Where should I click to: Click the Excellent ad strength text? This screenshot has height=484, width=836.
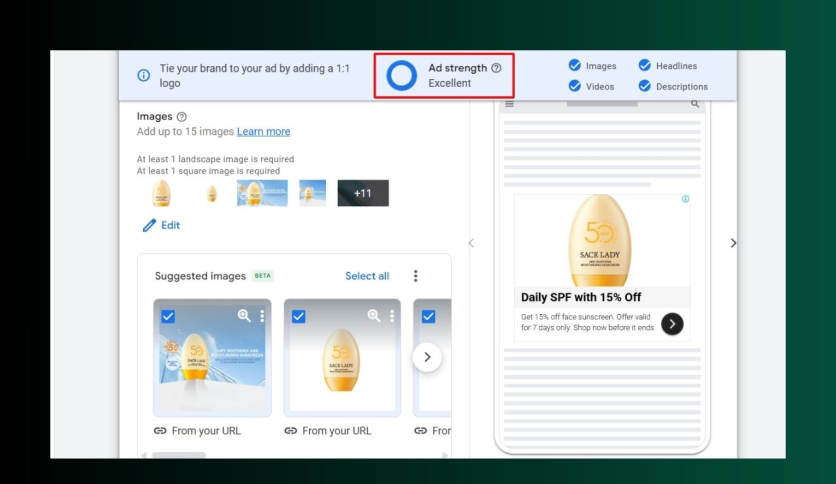tap(449, 83)
